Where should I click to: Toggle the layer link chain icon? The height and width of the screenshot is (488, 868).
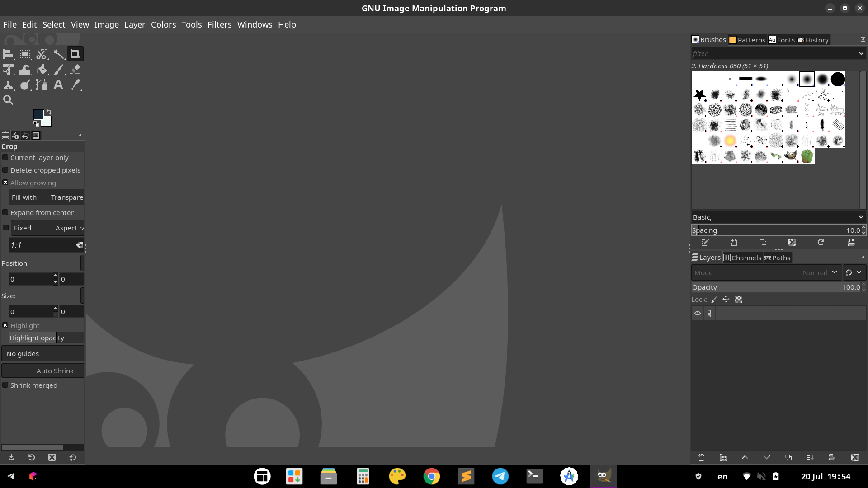click(x=709, y=313)
